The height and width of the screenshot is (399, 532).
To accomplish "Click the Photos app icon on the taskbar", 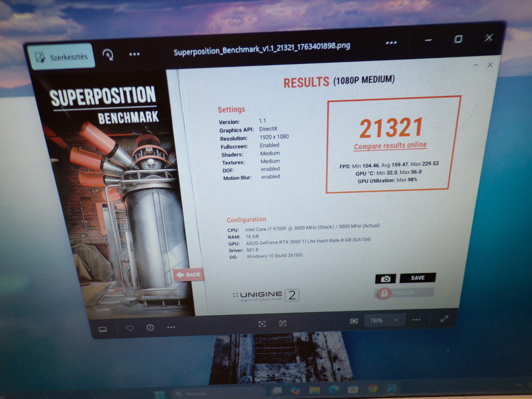I will pos(392,388).
